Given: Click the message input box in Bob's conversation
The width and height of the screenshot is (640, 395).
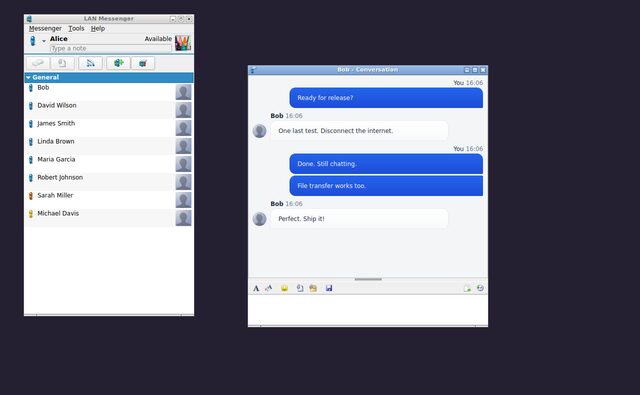Looking at the screenshot, I should [368, 310].
